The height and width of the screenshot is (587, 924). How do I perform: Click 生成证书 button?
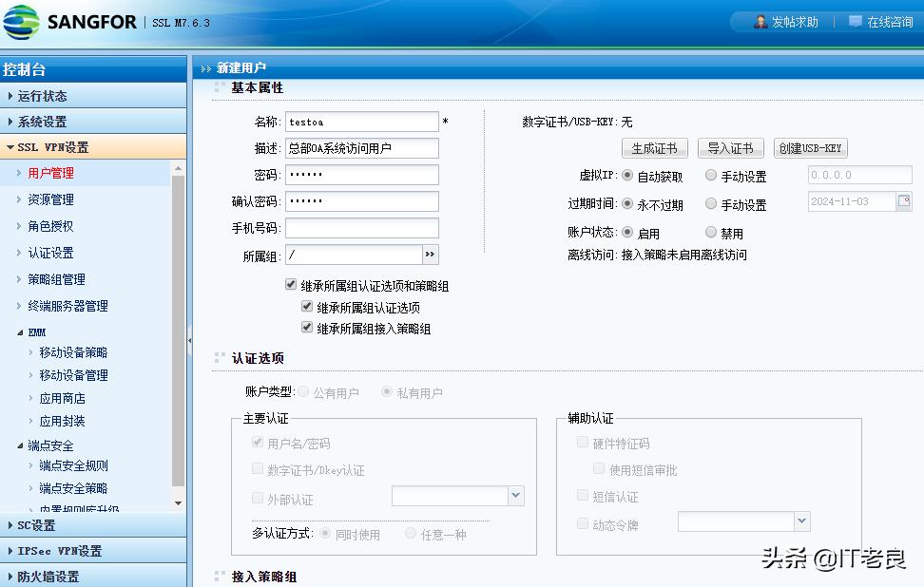[655, 148]
